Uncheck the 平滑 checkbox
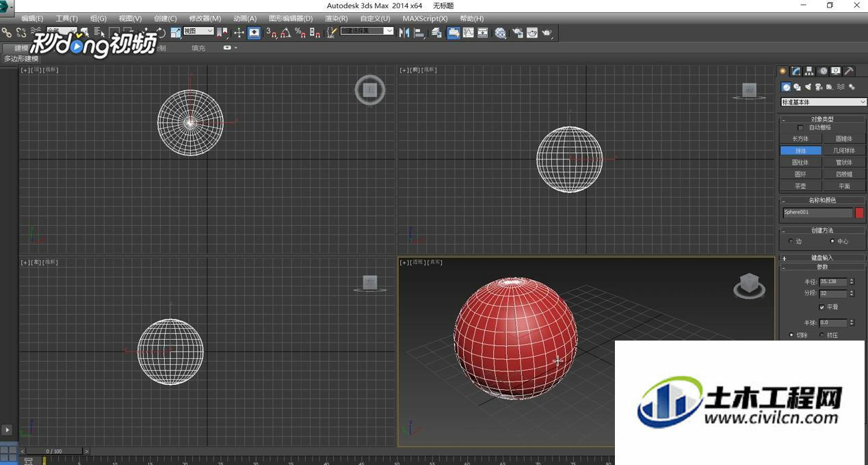Screen dimensions: 868x465 822,307
